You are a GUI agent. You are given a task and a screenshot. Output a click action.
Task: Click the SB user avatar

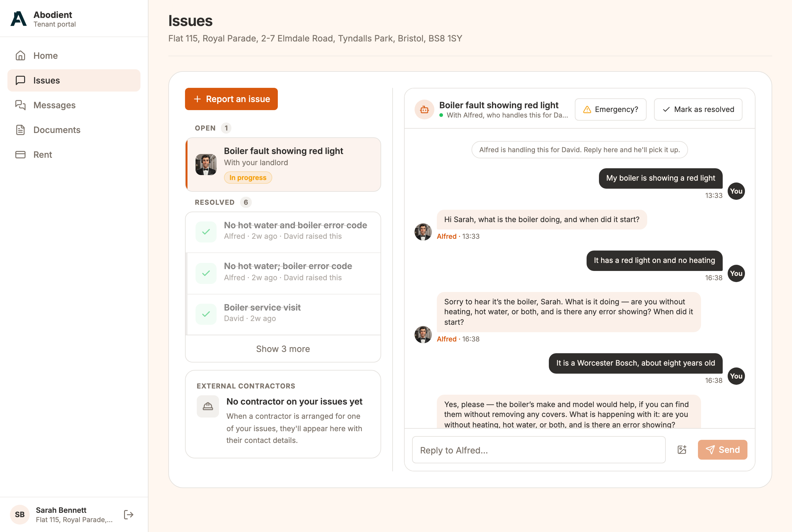(x=20, y=515)
